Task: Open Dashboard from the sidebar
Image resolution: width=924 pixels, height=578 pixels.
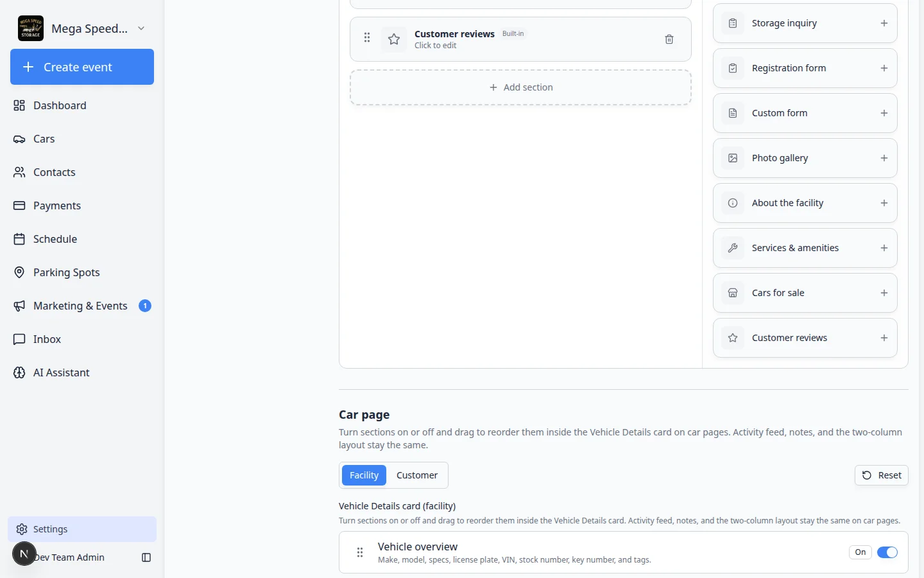Action: tap(82, 105)
